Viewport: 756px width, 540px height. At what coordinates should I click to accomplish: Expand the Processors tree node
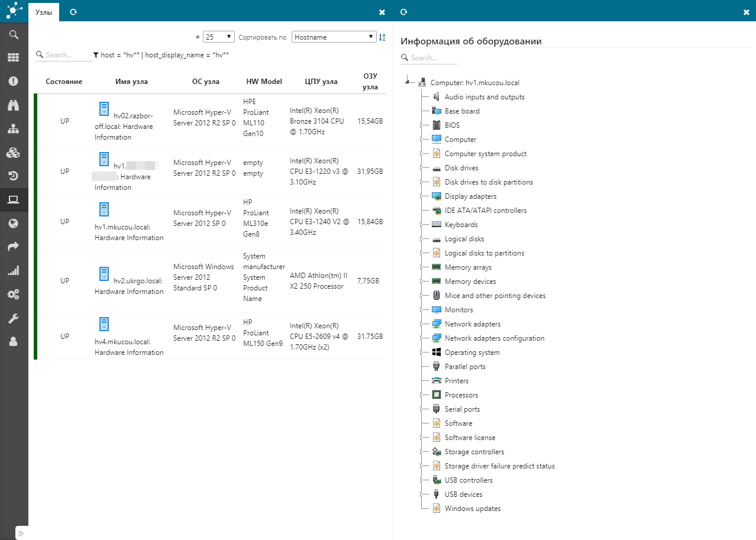[421, 395]
